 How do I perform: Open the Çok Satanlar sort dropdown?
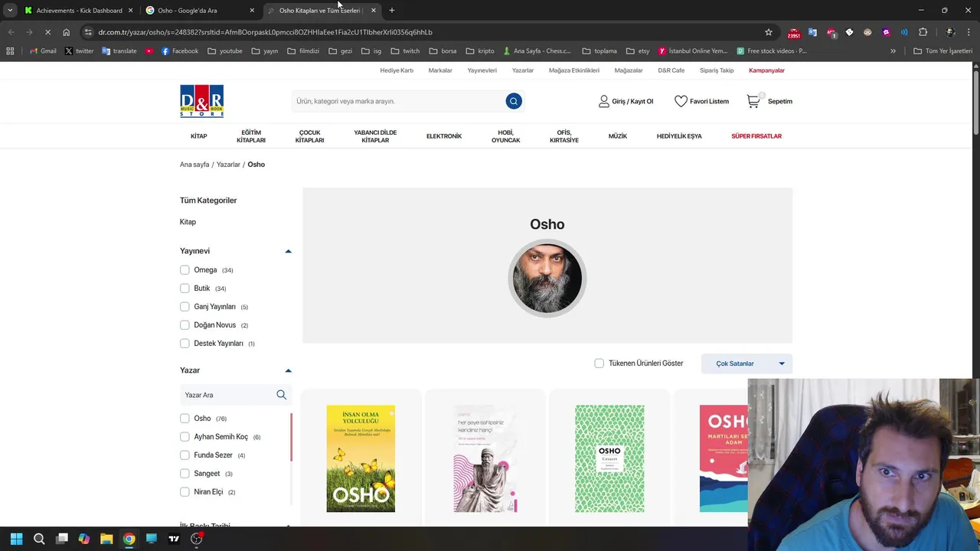click(746, 364)
